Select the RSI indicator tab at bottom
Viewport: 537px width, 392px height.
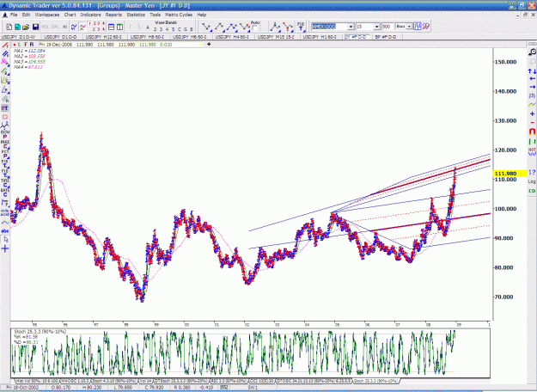[x=229, y=381]
